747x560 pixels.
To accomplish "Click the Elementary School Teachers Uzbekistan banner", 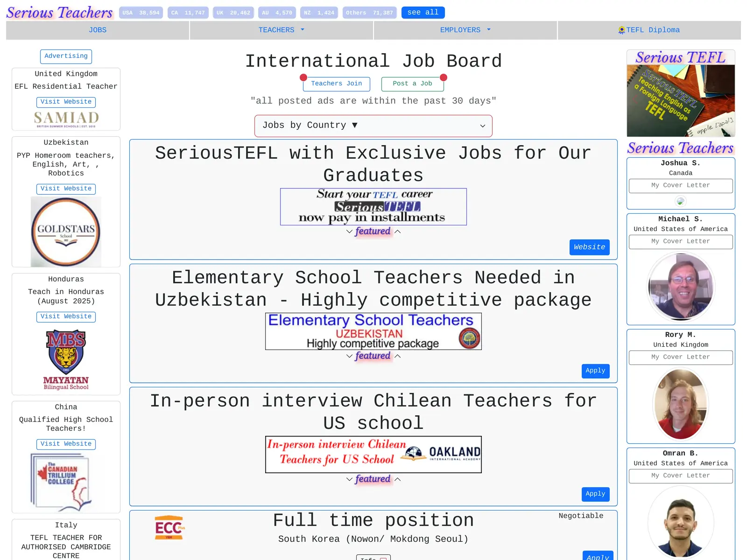I will click(373, 331).
